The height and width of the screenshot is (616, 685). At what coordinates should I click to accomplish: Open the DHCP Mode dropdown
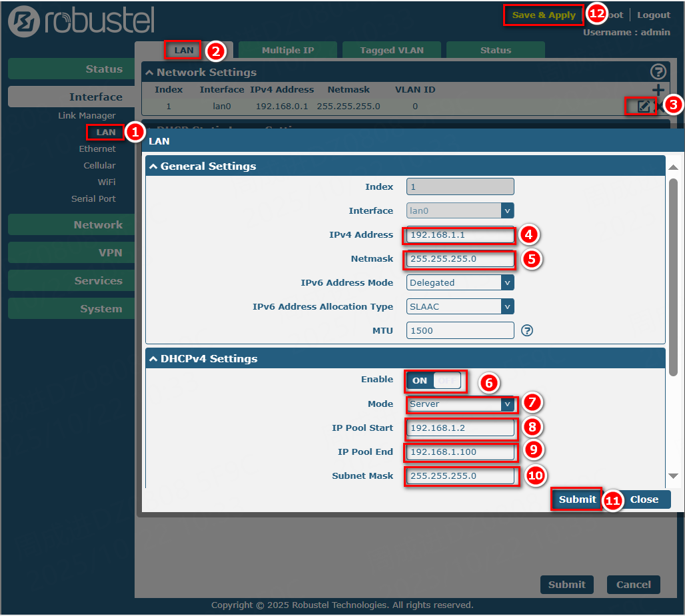[461, 404]
